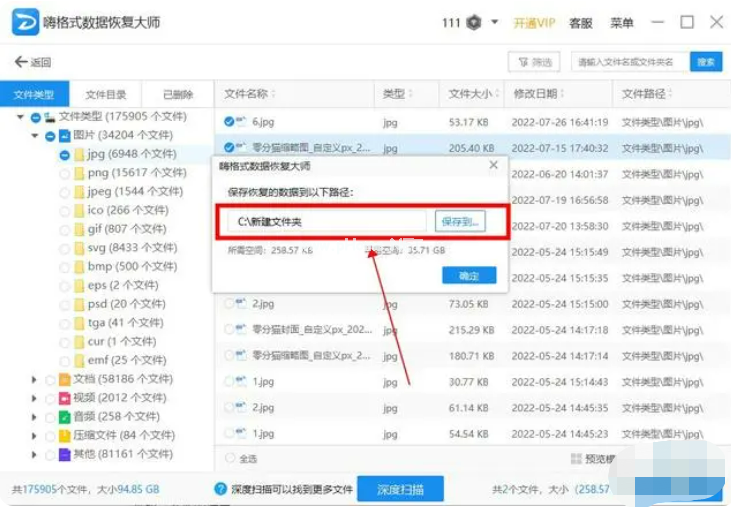Check the 215.29 KB file checkbox
The height and width of the screenshot is (507, 731).
point(229,330)
